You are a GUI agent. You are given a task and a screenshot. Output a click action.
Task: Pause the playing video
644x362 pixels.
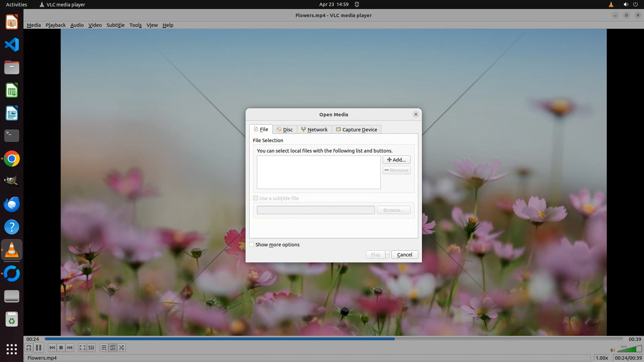click(39, 348)
